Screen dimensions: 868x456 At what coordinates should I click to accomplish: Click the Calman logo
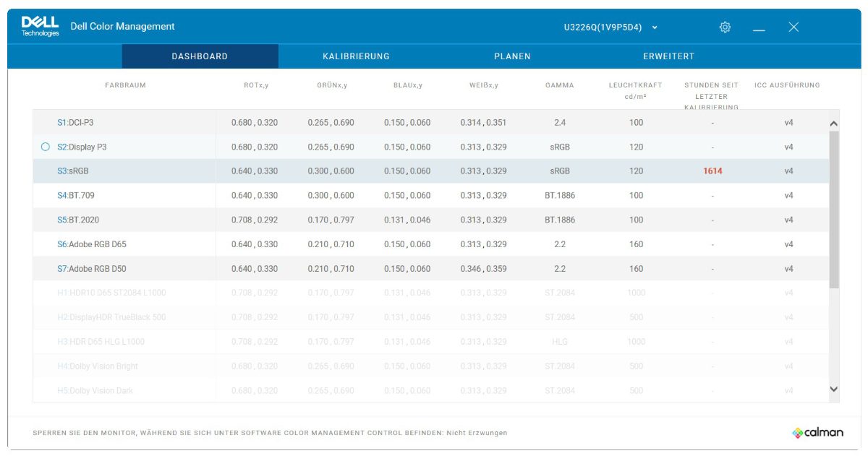point(817,432)
